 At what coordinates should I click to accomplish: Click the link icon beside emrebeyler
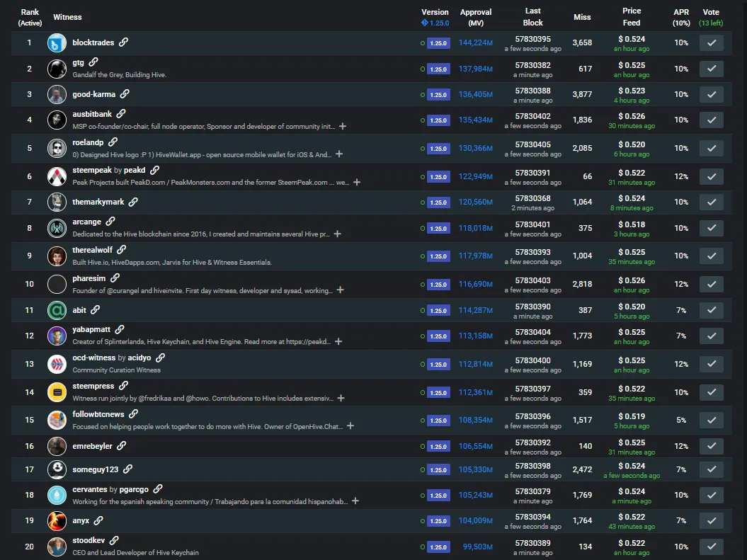[122, 446]
